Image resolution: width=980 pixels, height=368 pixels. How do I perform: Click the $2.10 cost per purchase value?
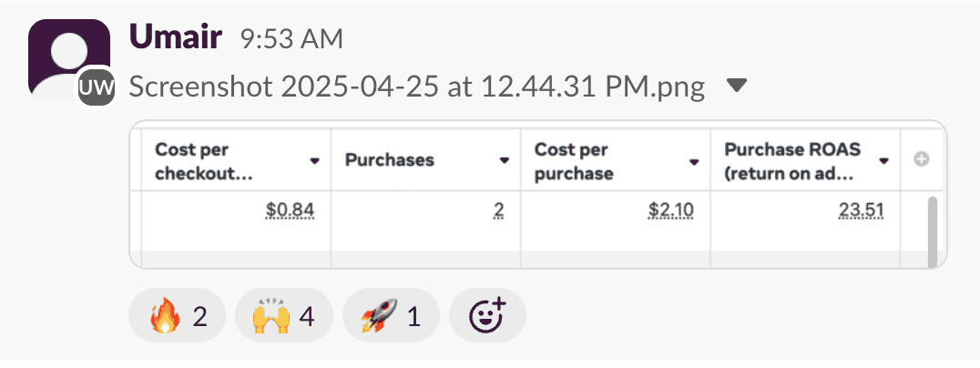click(x=670, y=211)
